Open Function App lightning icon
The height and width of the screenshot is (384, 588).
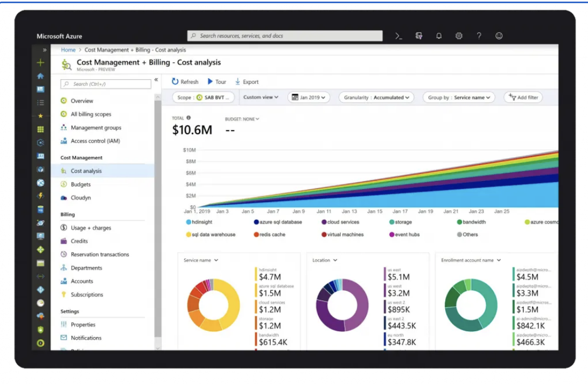(40, 196)
